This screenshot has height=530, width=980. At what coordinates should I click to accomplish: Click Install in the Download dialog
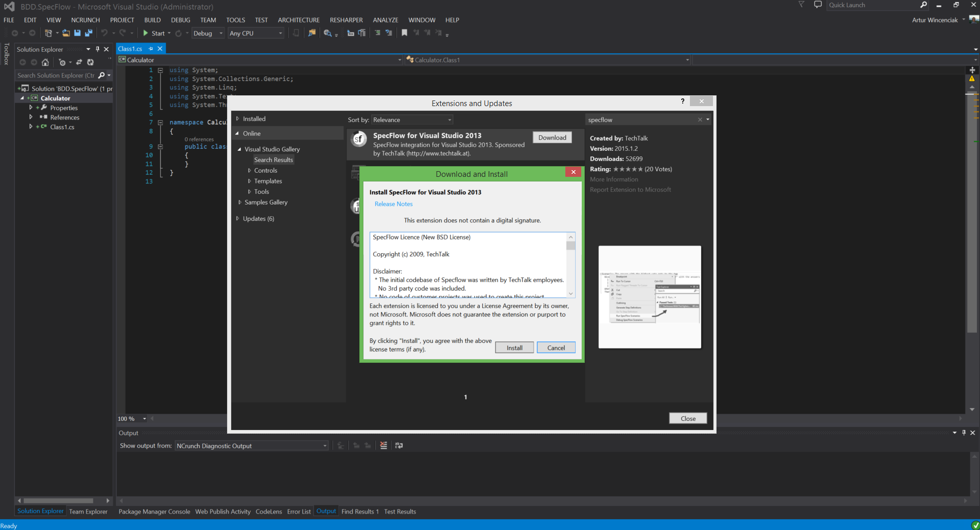[514, 348]
